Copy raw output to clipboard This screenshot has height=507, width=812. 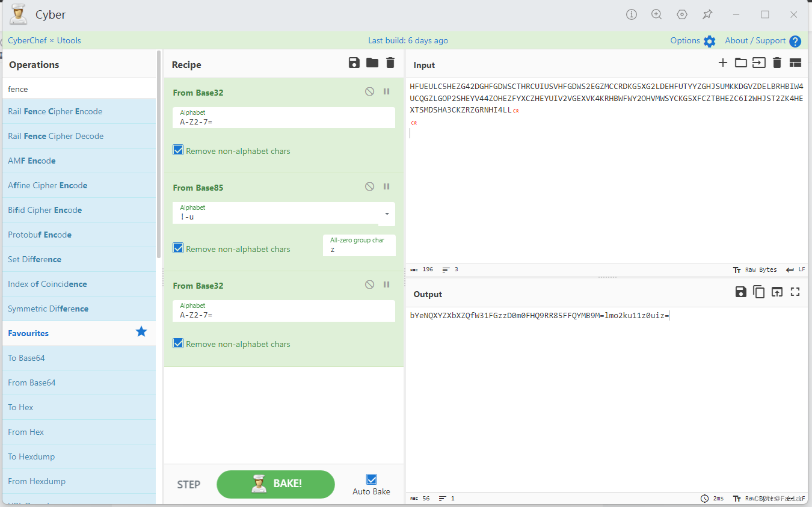click(x=759, y=292)
